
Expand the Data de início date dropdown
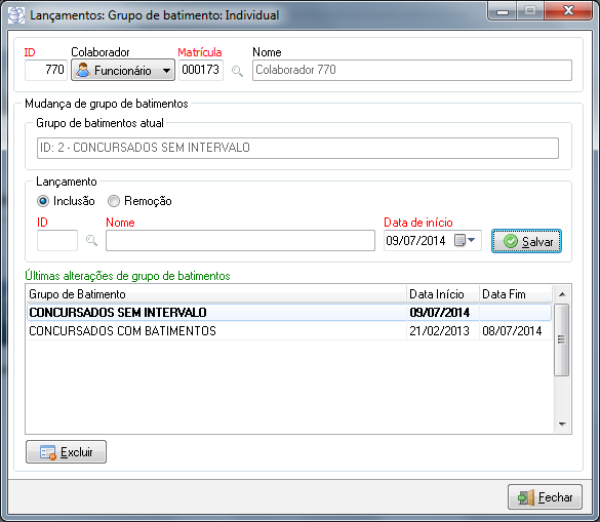(x=472, y=241)
